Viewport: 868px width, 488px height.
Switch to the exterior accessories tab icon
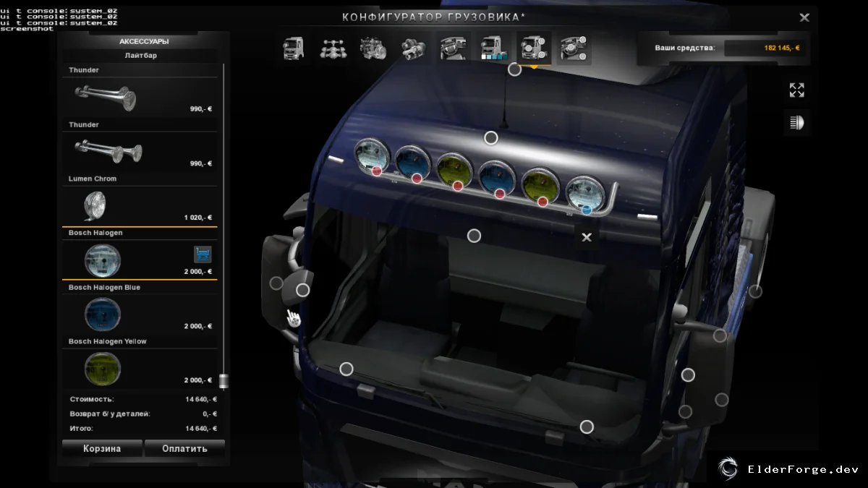tap(534, 48)
